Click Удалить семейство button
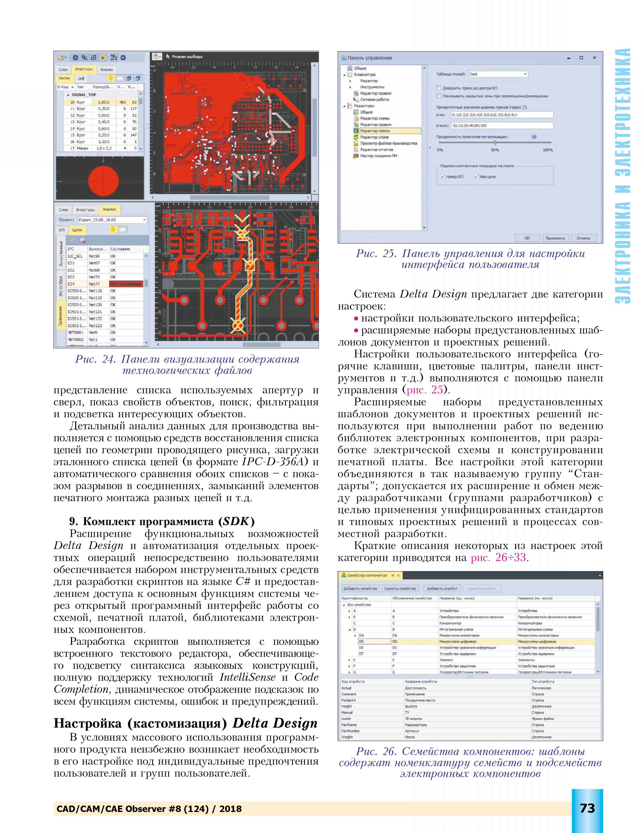This screenshot has width=644, height=833. coord(400,588)
